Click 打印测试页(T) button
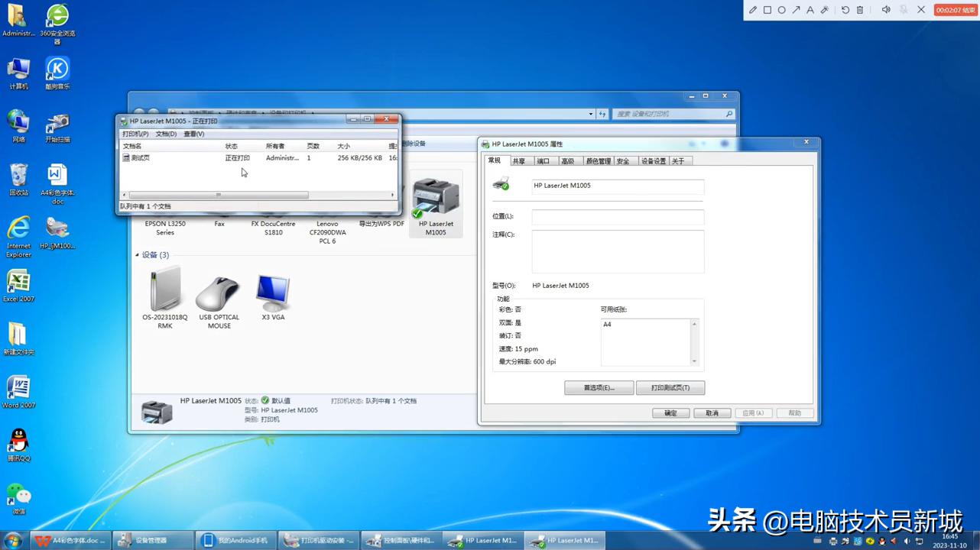 point(670,388)
